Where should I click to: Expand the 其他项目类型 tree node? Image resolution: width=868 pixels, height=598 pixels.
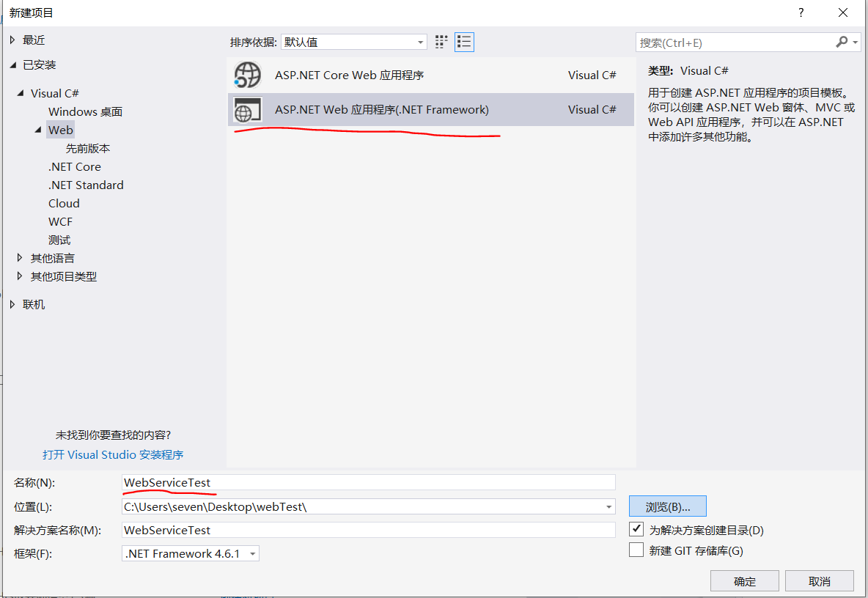[20, 276]
